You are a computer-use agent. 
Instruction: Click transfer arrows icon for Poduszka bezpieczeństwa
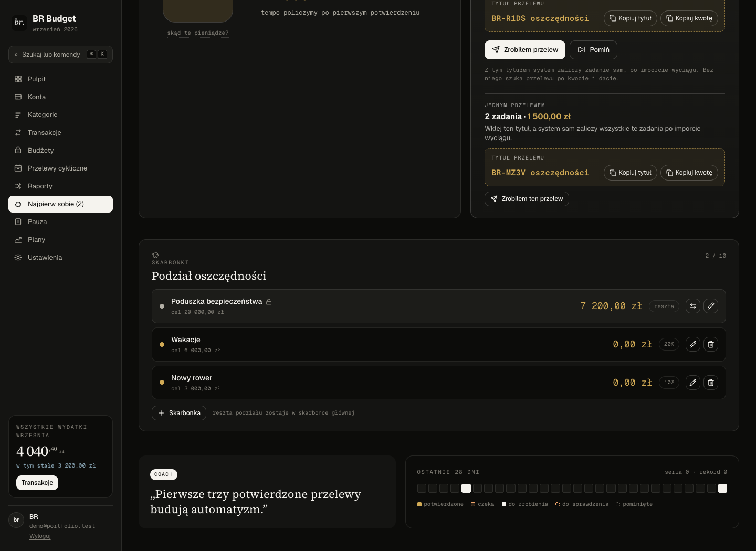tap(693, 306)
